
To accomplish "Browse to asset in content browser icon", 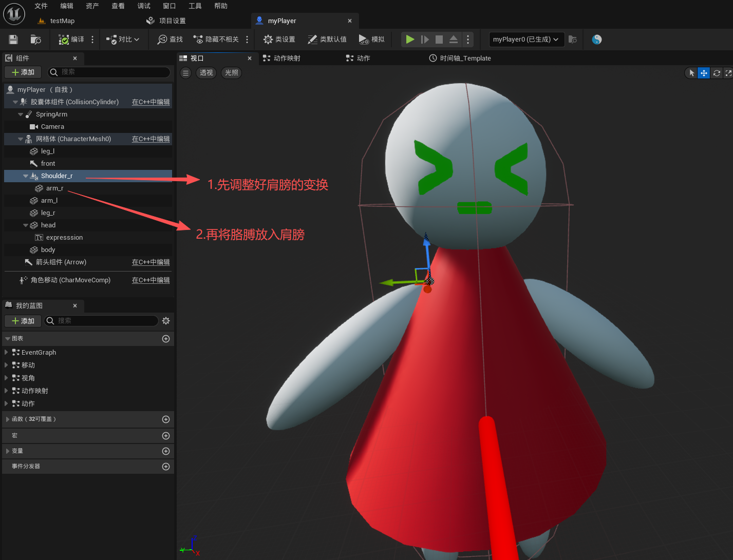I will pyautogui.click(x=35, y=40).
